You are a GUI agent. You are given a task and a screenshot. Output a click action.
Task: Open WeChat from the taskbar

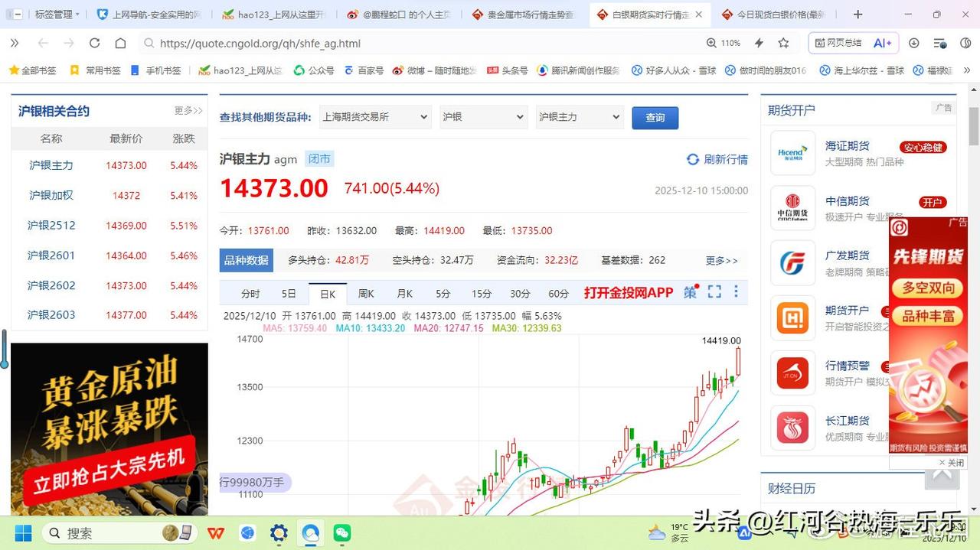pyautogui.click(x=341, y=533)
